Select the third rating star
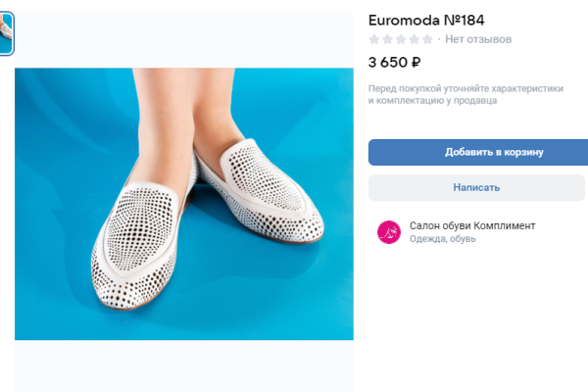Screen dimensions: 588x392 400,40
